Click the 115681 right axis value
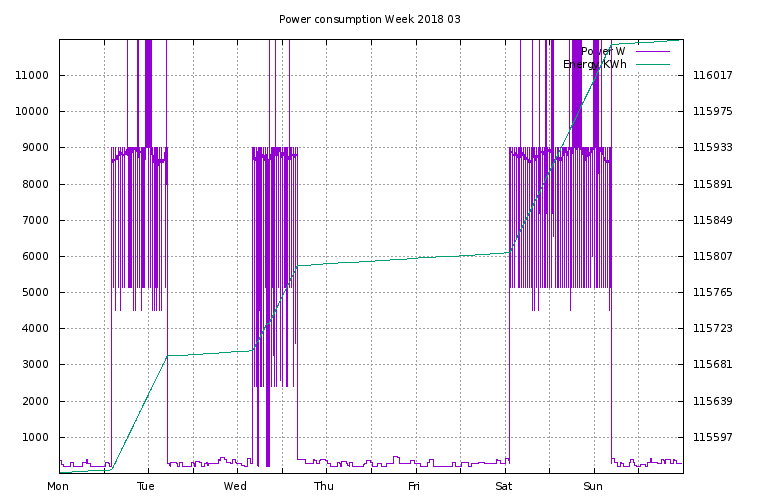Viewport: 768px width, 500px height. (x=713, y=365)
